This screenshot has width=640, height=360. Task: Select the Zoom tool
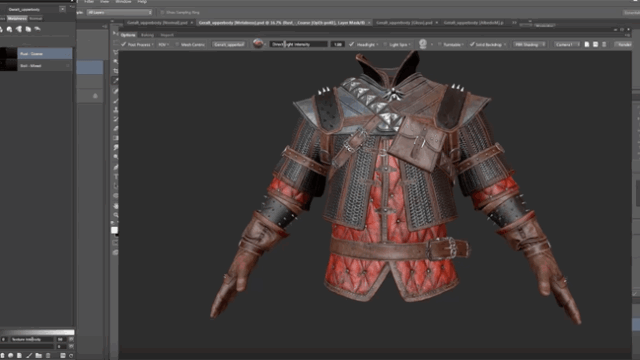click(116, 215)
